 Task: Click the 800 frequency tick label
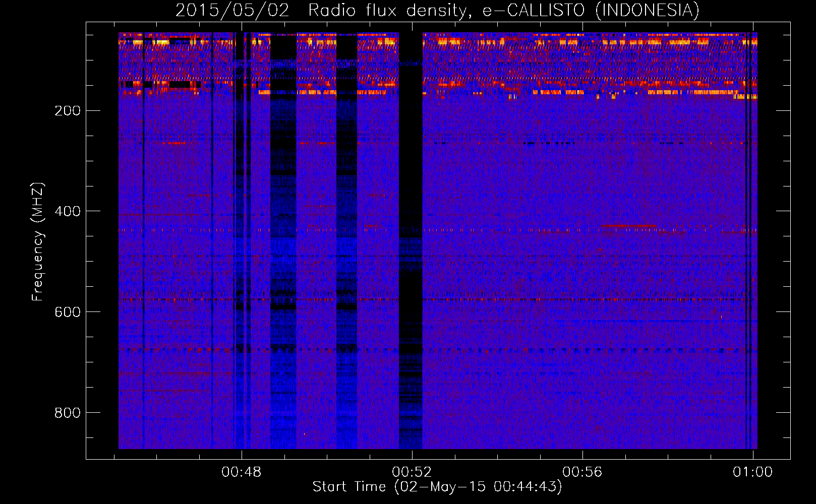tap(68, 413)
